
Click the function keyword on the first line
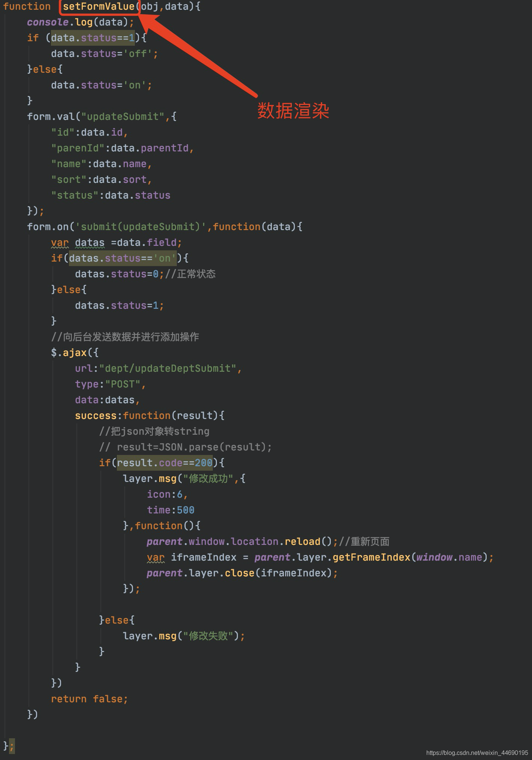click(27, 6)
